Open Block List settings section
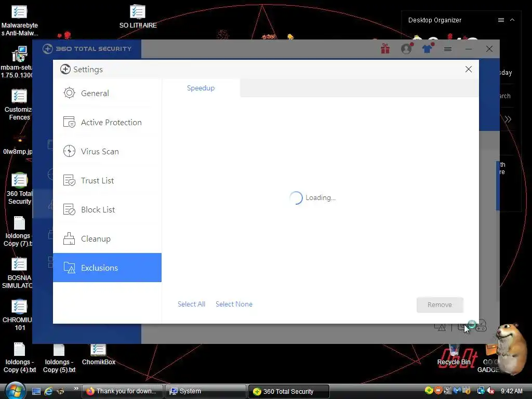Screen dimensions: 532x399 point(107,210)
